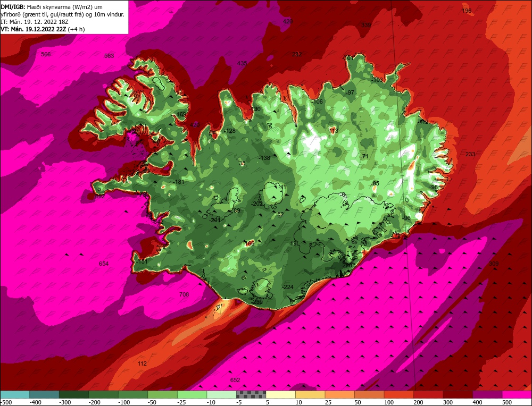Click the pale yellow swatch between 5 and 10
The image size is (532, 406).
pyautogui.click(x=280, y=394)
